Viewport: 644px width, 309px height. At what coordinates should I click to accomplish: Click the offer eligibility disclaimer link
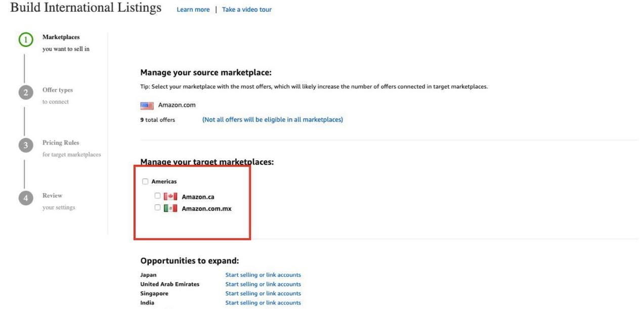click(274, 119)
